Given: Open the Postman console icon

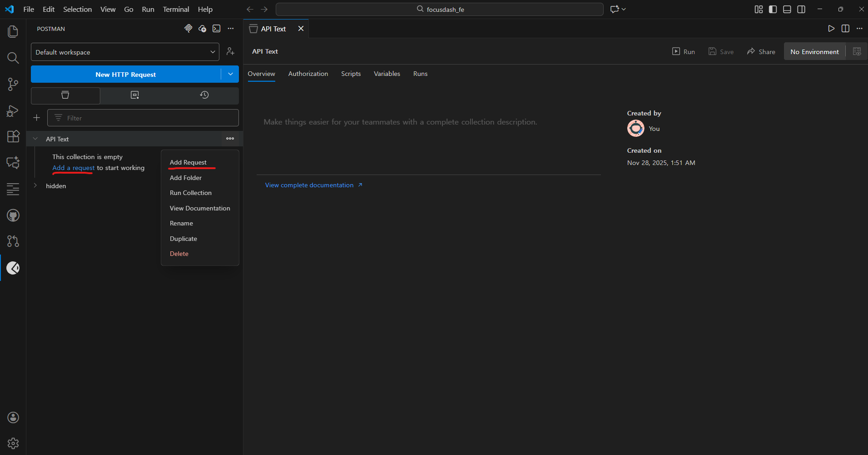Looking at the screenshot, I should [x=217, y=29].
